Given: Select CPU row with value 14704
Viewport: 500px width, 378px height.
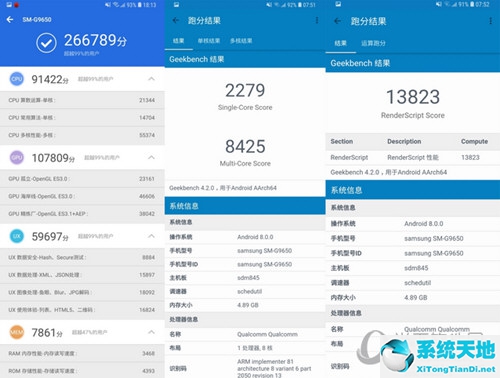Looking at the screenshot, I should point(82,118).
